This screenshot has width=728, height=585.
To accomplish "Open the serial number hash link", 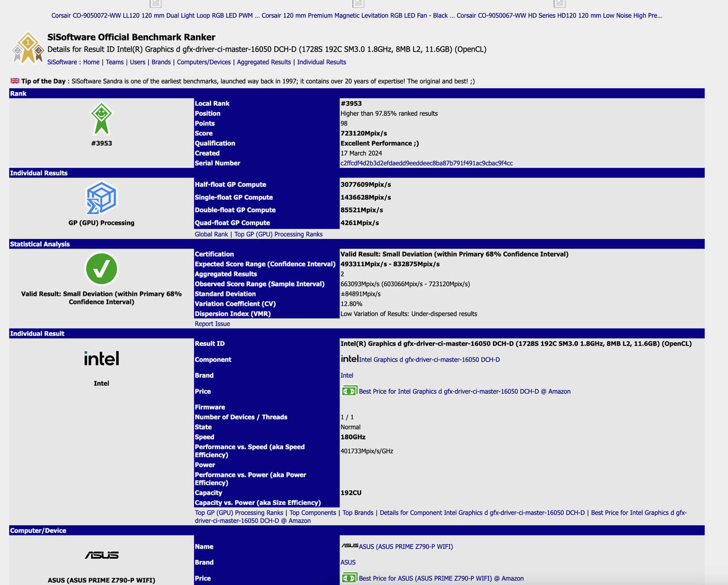I will 427,163.
